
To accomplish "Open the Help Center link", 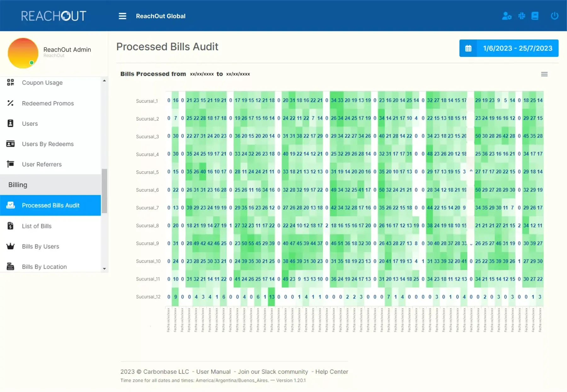I will (332, 372).
